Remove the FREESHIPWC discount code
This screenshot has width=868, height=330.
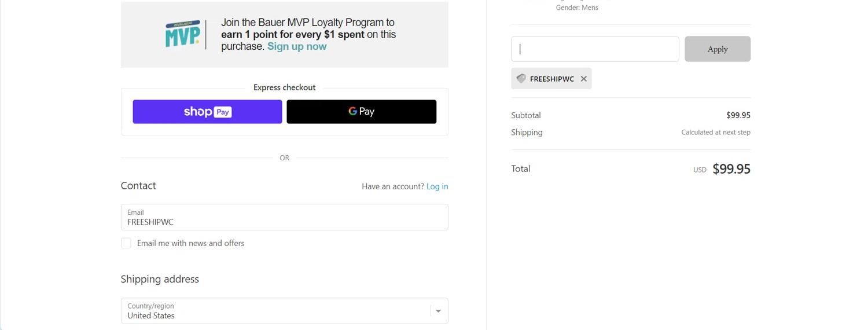(584, 79)
